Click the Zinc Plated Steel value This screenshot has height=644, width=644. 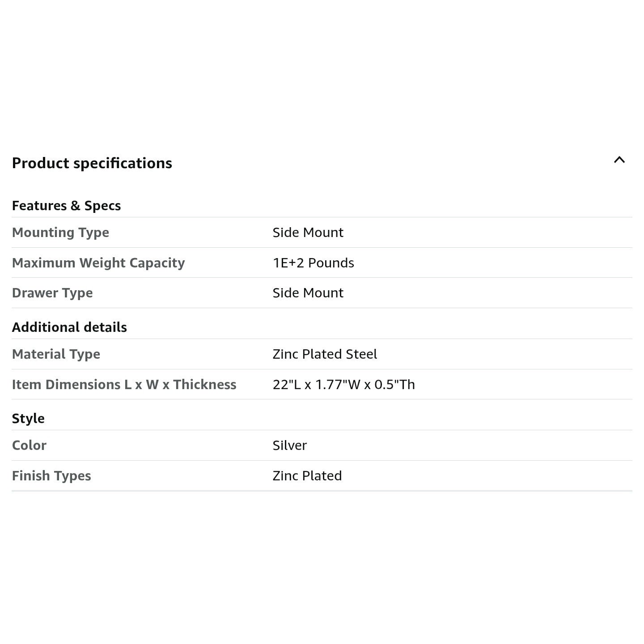[x=325, y=354]
